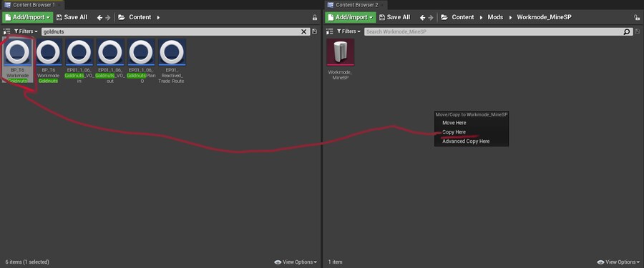Select the Mods breadcrumb folder
The width and height of the screenshot is (644, 268).
pyautogui.click(x=495, y=17)
